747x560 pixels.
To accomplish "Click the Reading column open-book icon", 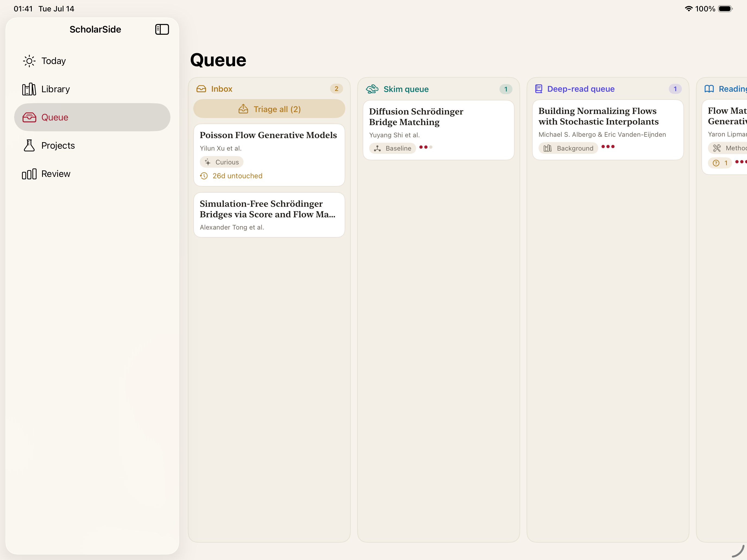I will tap(709, 89).
